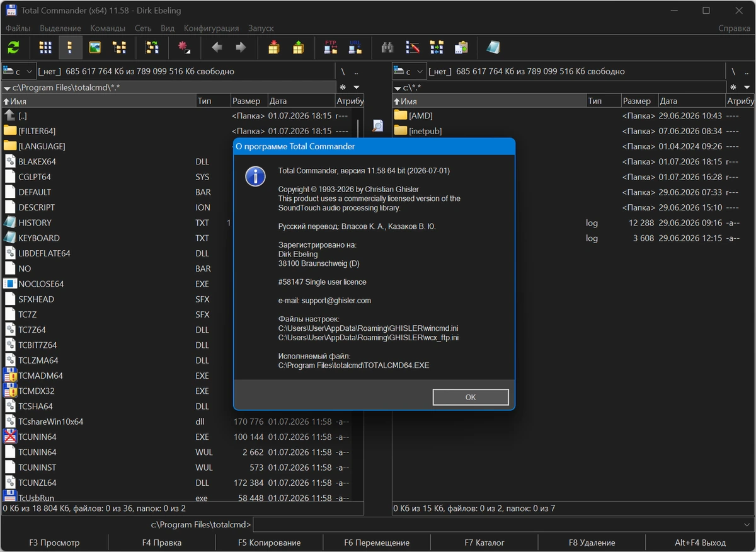
Task: Open the Справка menu
Action: (x=734, y=28)
